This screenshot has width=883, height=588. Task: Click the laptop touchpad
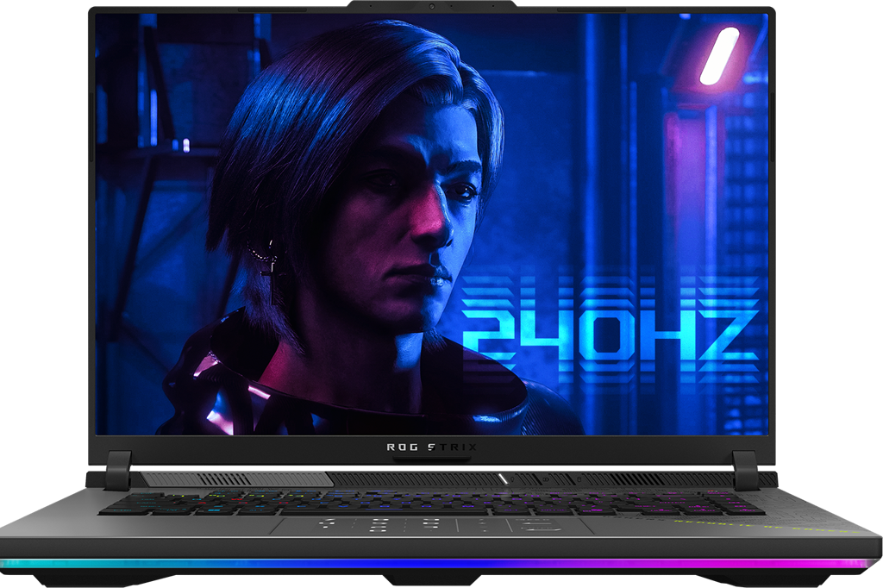(431, 525)
